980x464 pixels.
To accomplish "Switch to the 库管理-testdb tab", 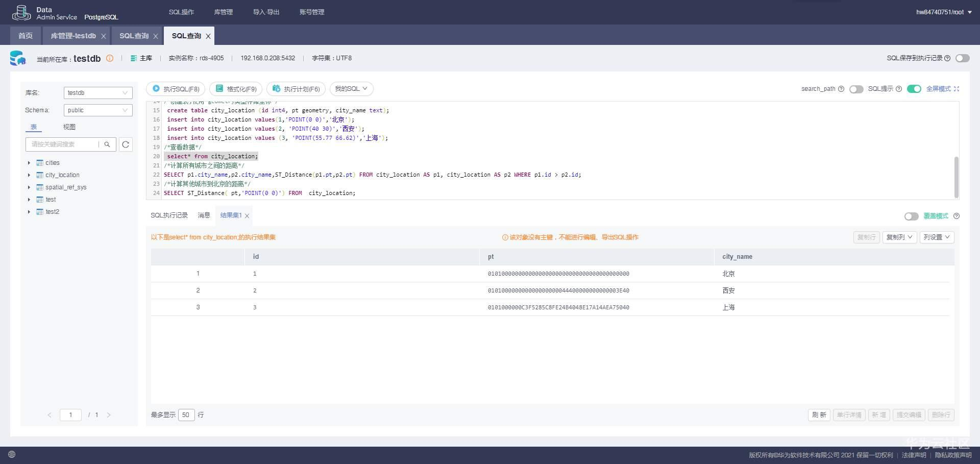I will click(x=73, y=36).
